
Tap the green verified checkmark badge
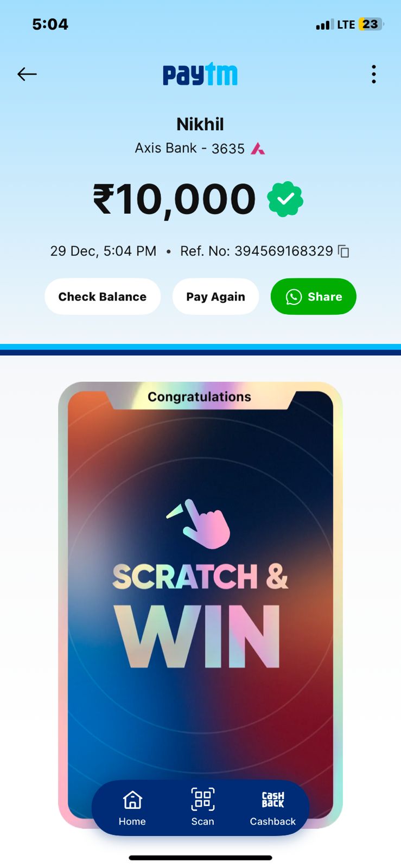pyautogui.click(x=285, y=199)
